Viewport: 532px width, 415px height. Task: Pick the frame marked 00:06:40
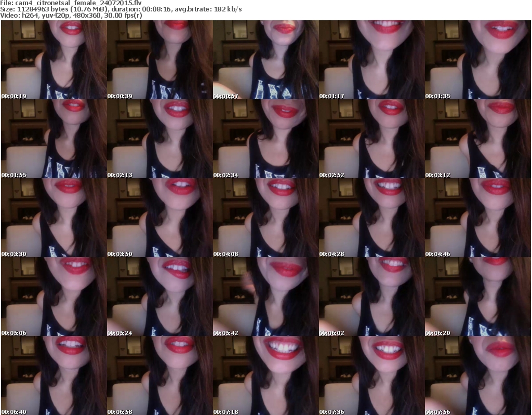[54, 376]
